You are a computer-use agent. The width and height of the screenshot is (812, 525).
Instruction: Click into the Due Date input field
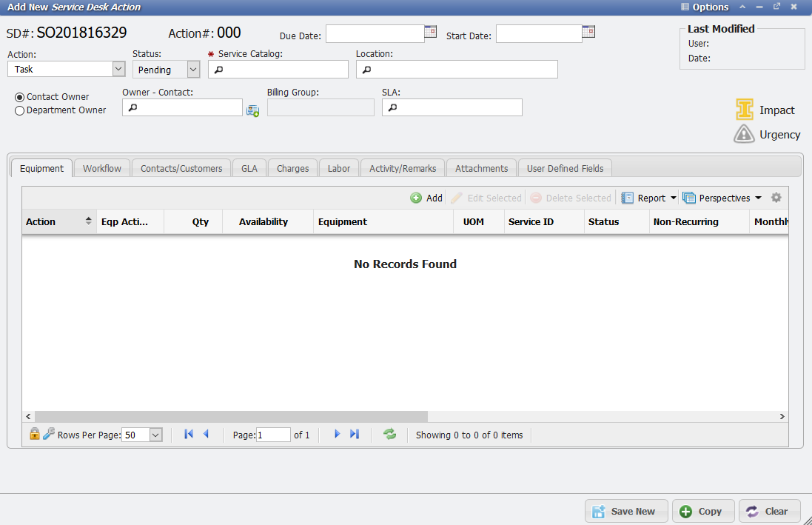tap(375, 33)
